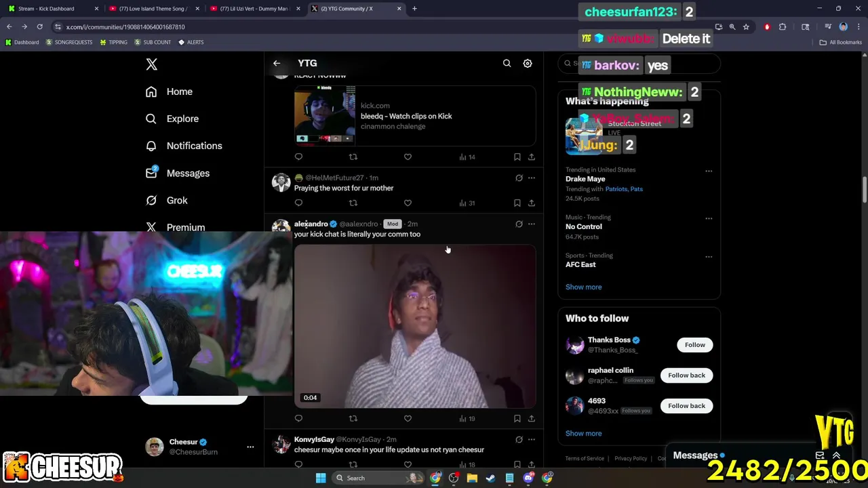This screenshot has width=868, height=488.
Task: Open Explore page
Action: [172, 119]
